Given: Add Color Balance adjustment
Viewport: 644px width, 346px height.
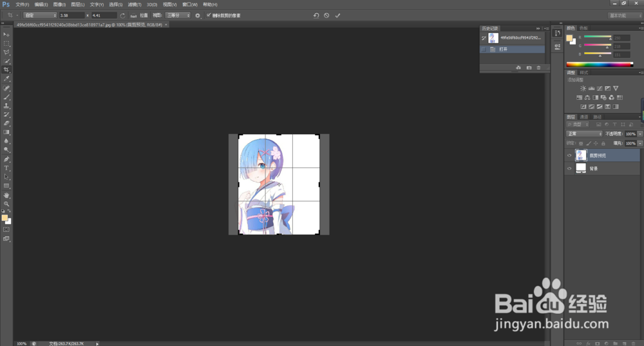Looking at the screenshot, I should 587,97.
